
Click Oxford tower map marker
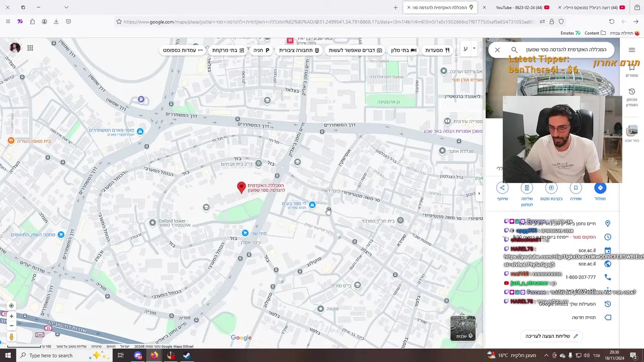153,222
